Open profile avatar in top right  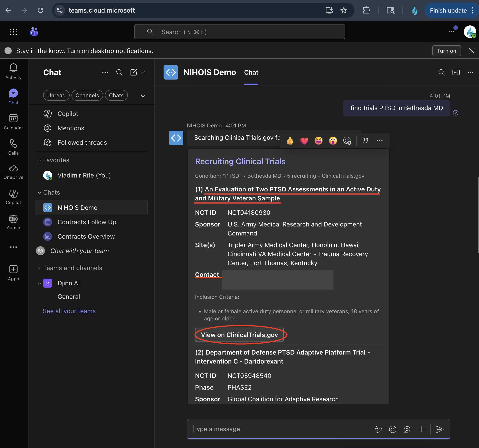[470, 32]
